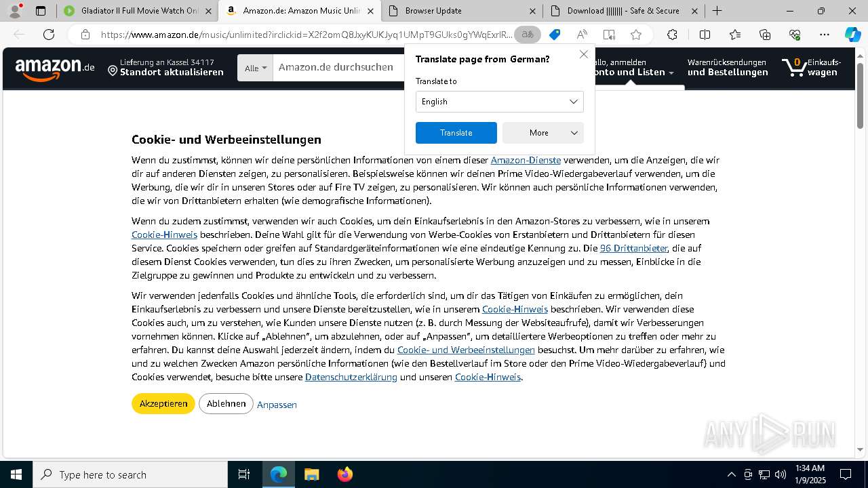Activate the Read aloud icon
868x488 pixels.
[582, 35]
